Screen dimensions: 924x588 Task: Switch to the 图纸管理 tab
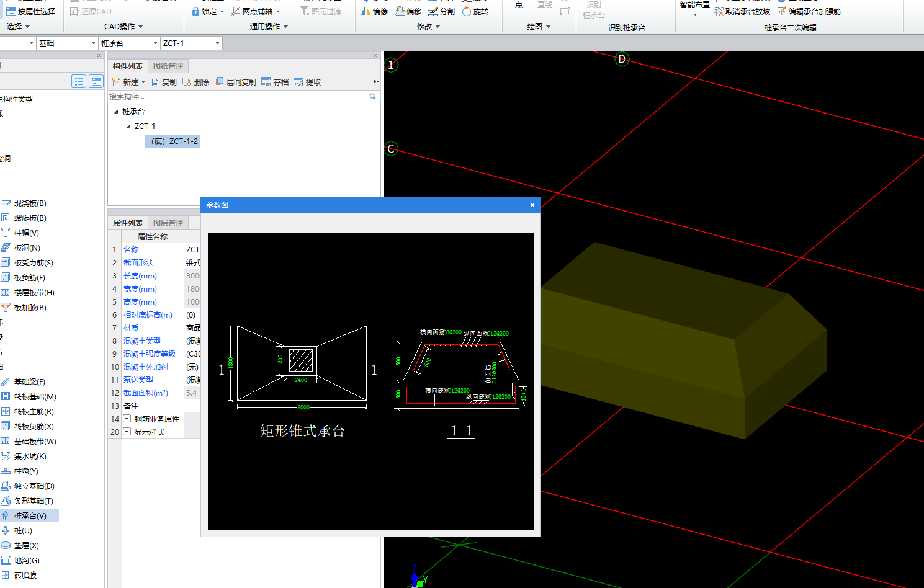pyautogui.click(x=168, y=66)
